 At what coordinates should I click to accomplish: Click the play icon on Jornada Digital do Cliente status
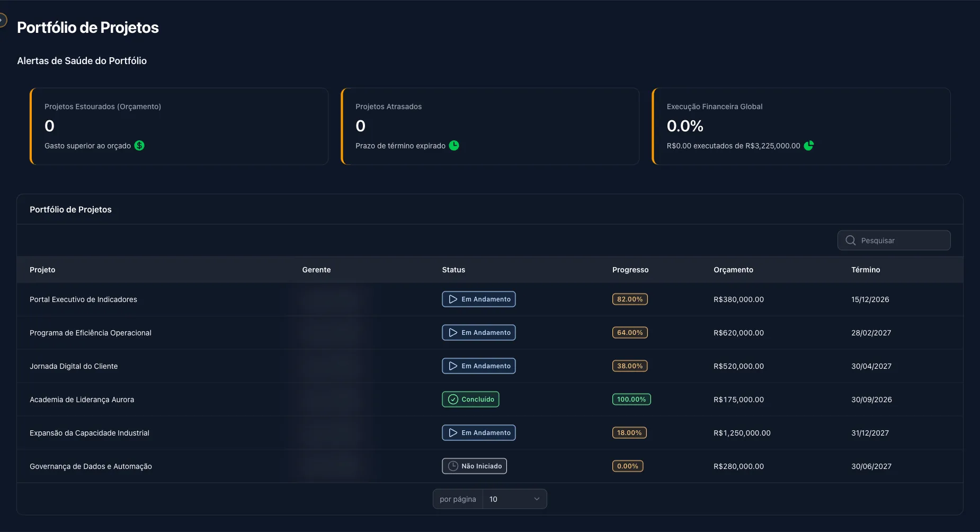pyautogui.click(x=453, y=366)
